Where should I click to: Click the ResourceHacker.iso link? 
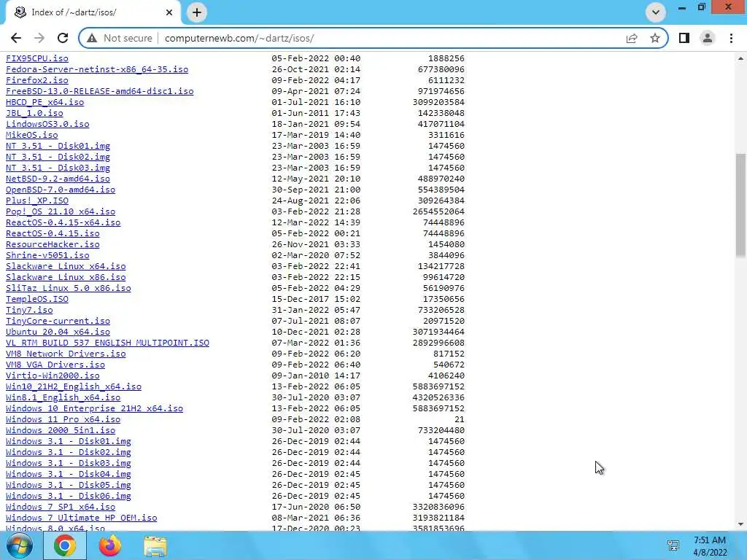(53, 244)
